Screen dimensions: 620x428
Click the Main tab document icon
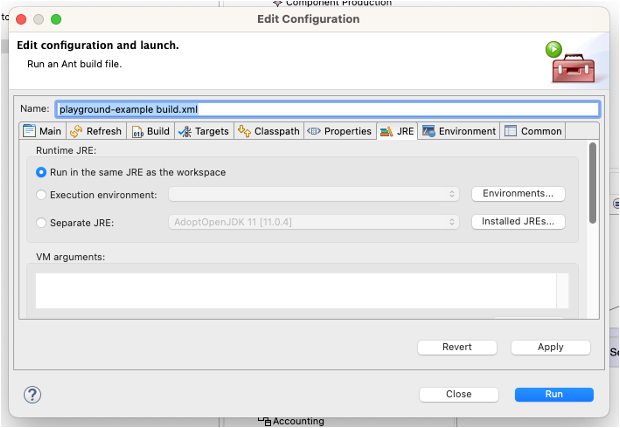[x=29, y=131]
